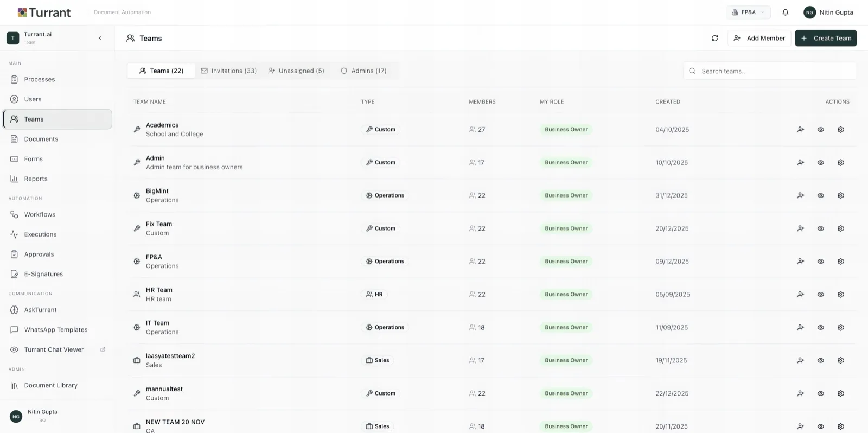Open external link icon for Turrant Chat Viewer

click(x=103, y=350)
